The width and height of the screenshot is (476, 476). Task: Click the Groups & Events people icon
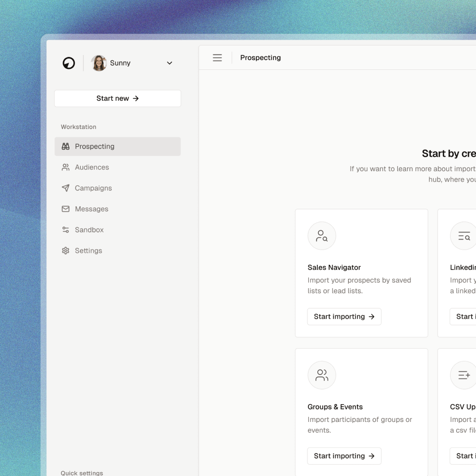[x=321, y=375]
